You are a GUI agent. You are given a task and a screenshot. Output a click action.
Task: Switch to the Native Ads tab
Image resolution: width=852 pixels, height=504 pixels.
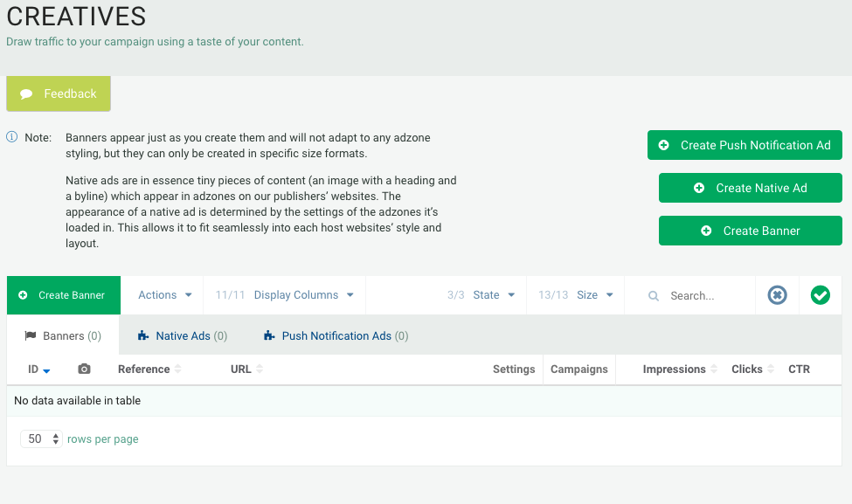(x=183, y=335)
